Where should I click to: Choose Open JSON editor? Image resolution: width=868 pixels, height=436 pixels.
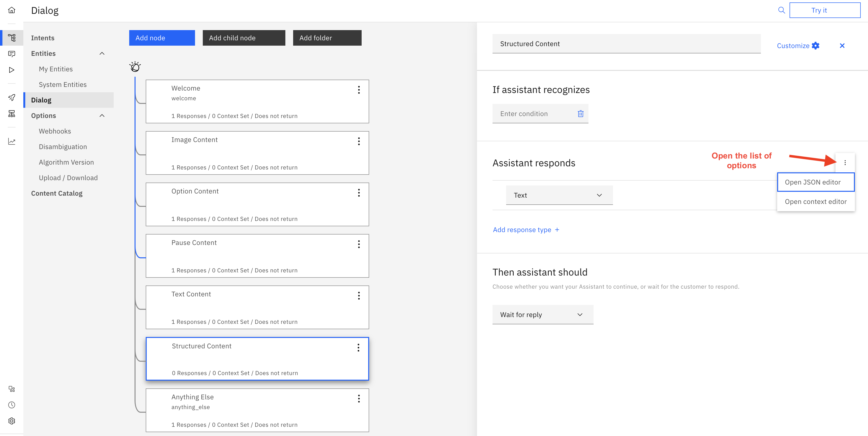(816, 182)
